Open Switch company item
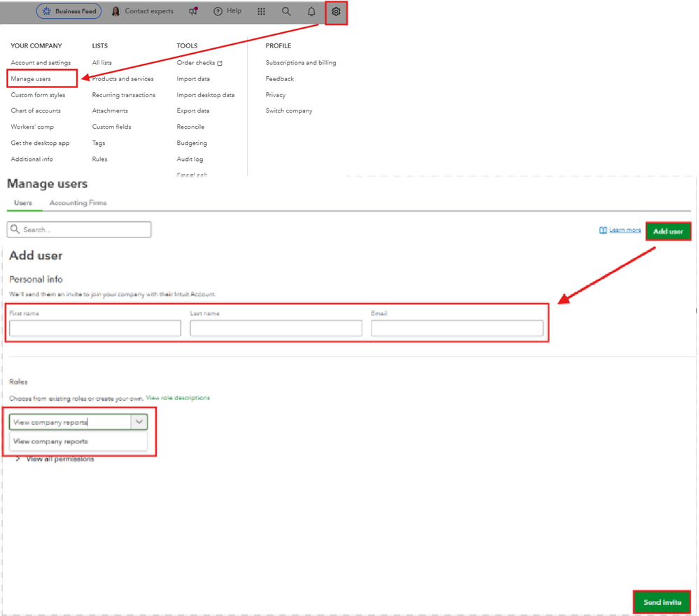 point(289,110)
